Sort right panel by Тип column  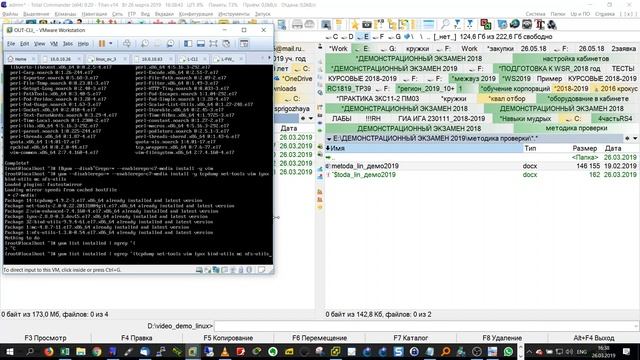(530, 148)
